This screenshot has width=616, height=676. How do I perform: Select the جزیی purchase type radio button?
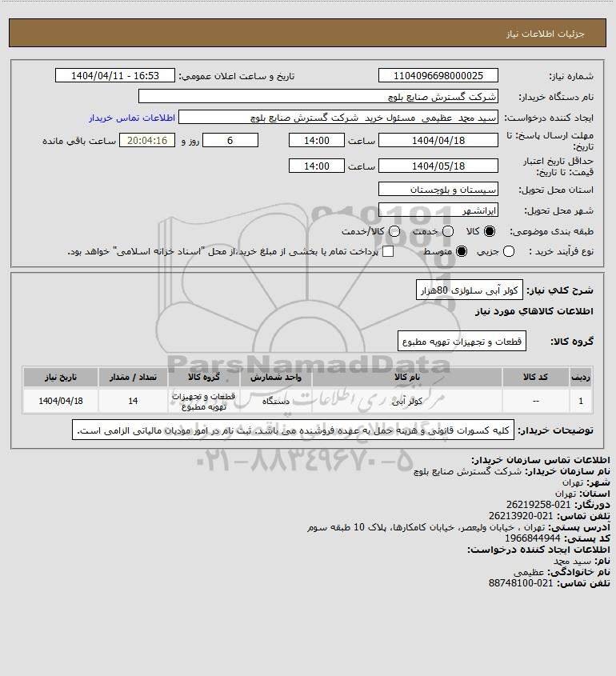tap(509, 251)
